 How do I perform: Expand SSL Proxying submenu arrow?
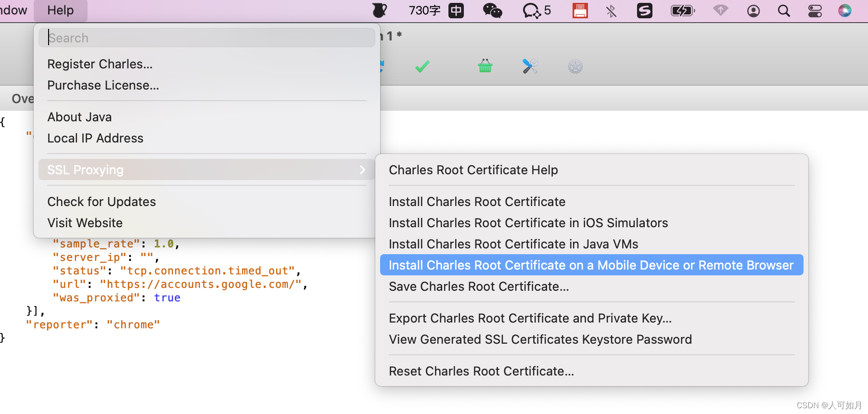point(362,169)
